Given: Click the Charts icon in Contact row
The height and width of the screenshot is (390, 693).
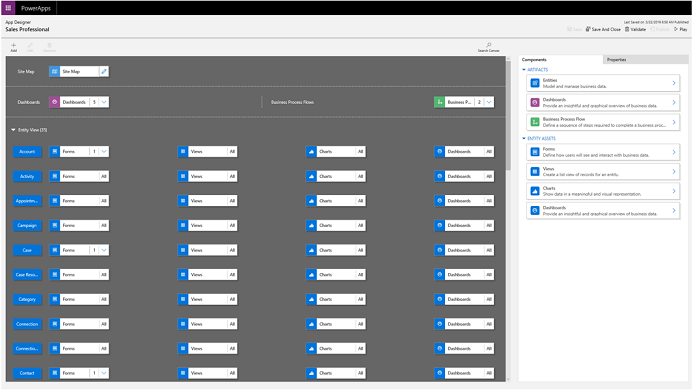Looking at the screenshot, I should point(311,373).
